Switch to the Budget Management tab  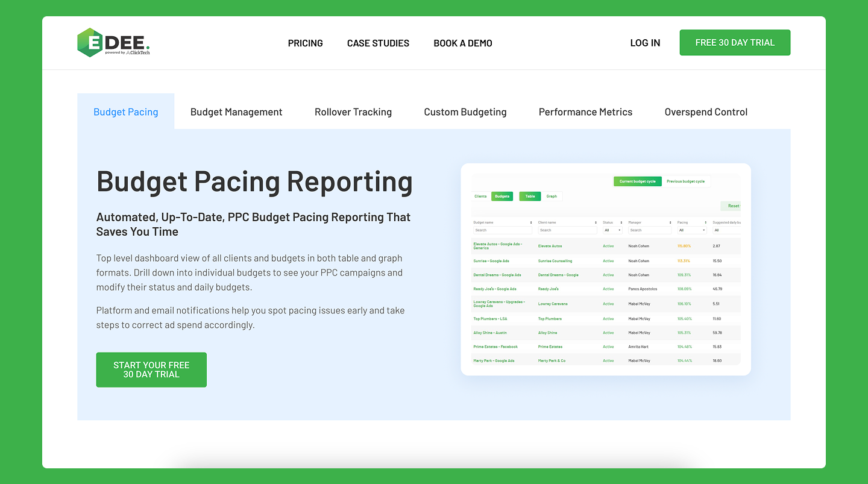coord(236,112)
